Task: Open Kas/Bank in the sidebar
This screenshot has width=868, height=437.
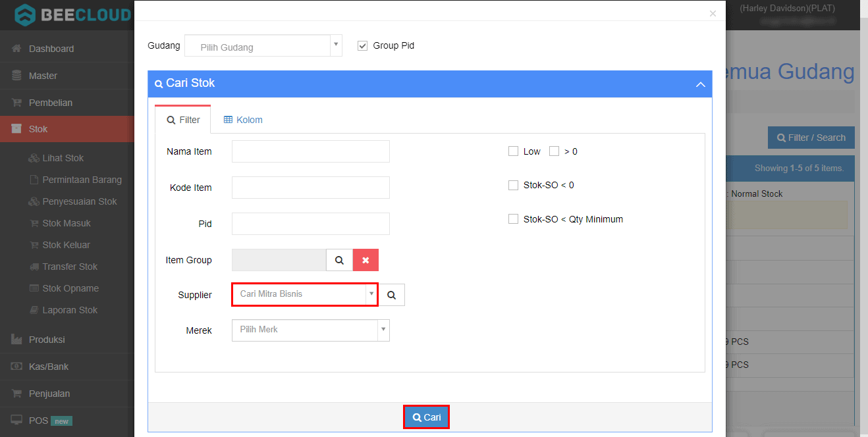Action: (x=48, y=367)
